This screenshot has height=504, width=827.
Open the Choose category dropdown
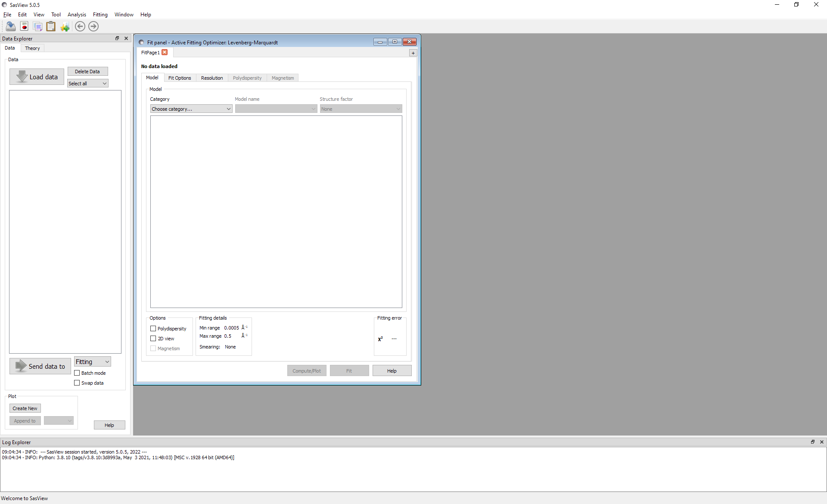(x=191, y=109)
